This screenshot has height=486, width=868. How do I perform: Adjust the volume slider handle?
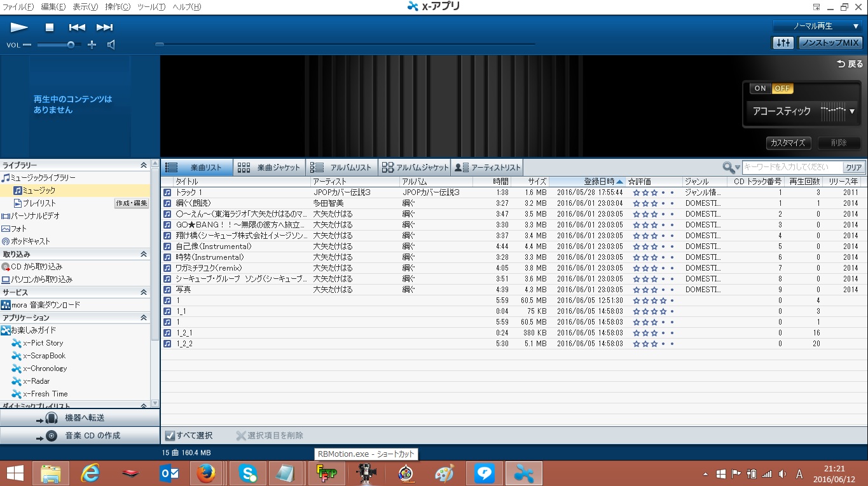(x=71, y=44)
